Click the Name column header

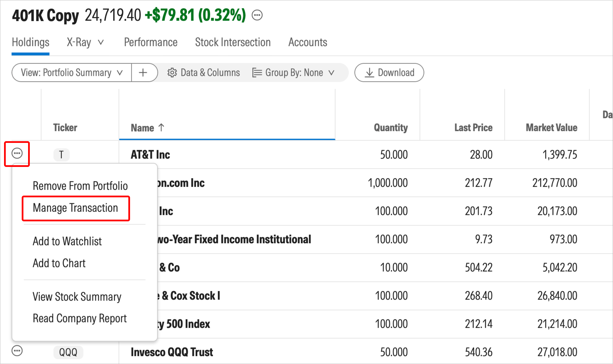(142, 128)
